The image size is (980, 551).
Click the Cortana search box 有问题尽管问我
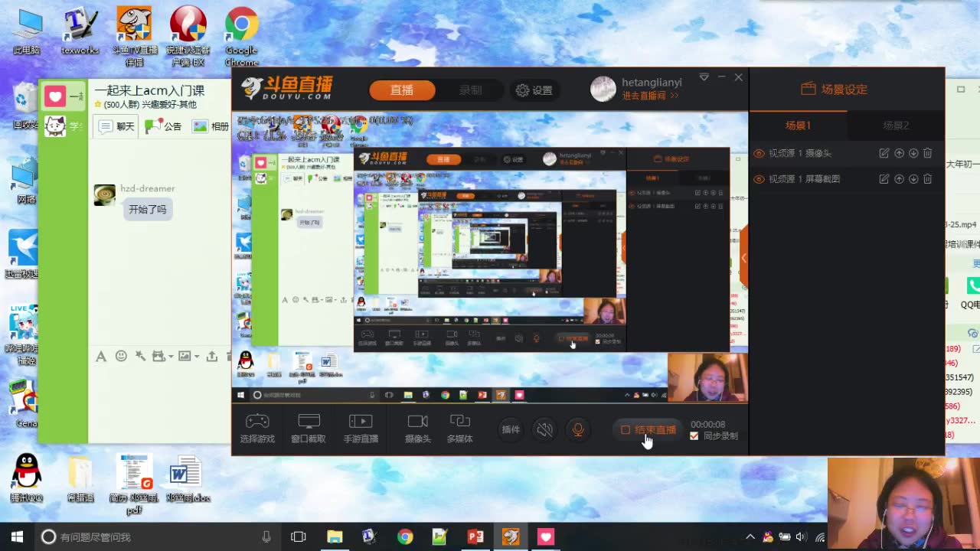pyautogui.click(x=158, y=537)
